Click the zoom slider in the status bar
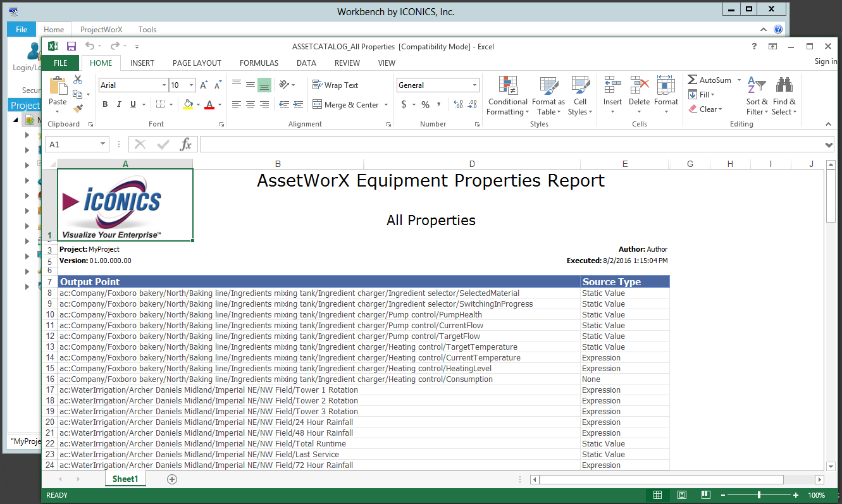Image resolution: width=842 pixels, height=504 pixels. coord(759,495)
